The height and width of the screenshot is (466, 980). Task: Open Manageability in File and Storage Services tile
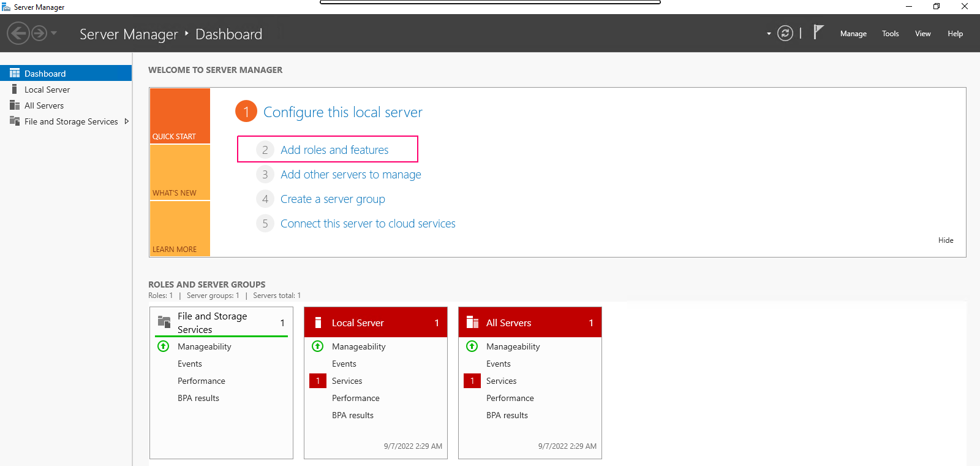(x=205, y=346)
